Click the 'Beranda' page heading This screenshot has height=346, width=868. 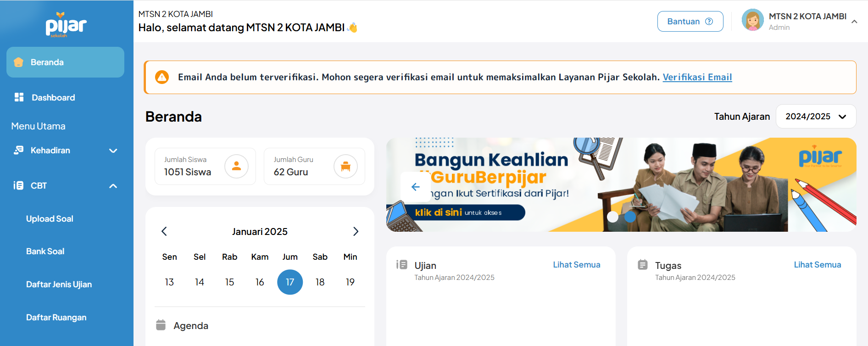pos(173,117)
